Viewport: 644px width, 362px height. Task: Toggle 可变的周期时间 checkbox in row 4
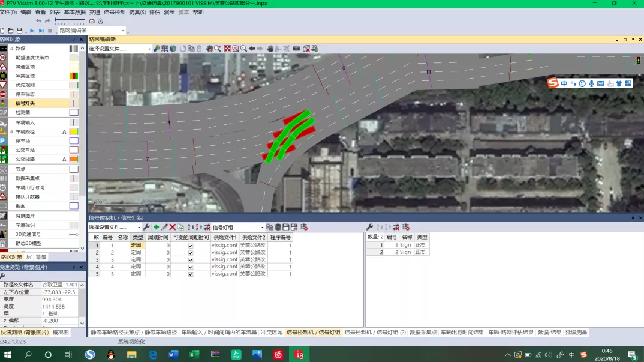[x=191, y=267]
